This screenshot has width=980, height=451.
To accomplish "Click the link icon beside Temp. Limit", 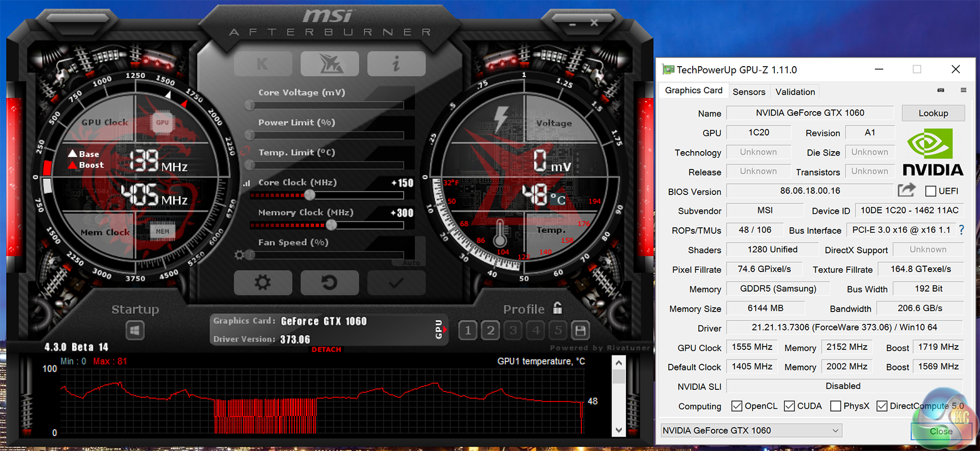I will 245,152.
